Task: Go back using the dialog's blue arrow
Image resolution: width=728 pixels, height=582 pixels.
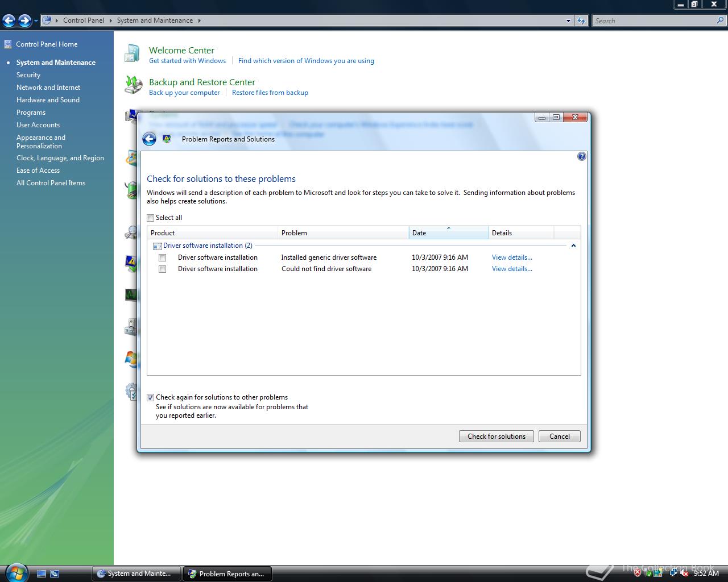Action: pos(149,139)
